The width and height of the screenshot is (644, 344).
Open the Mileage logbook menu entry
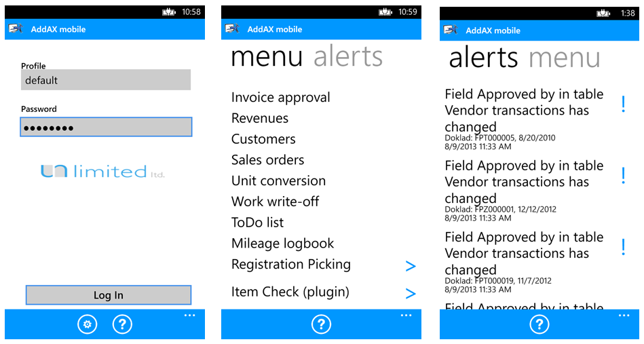(282, 244)
